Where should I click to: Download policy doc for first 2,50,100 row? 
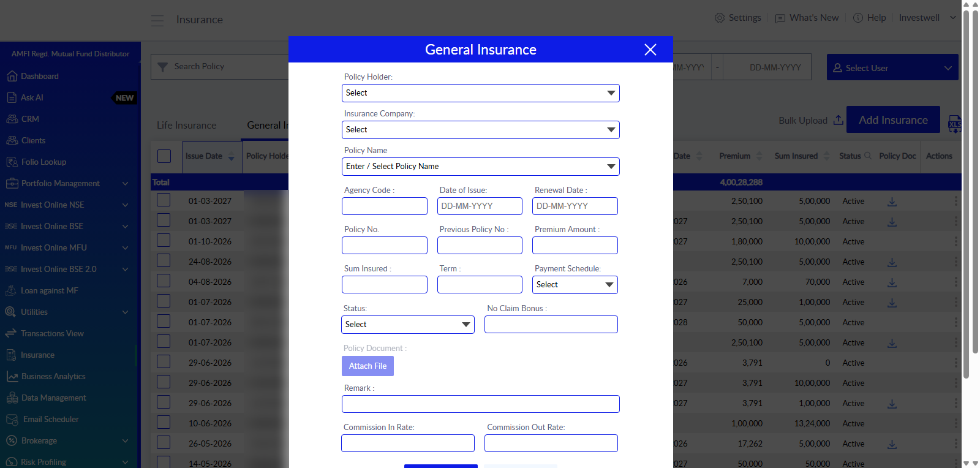tap(892, 202)
